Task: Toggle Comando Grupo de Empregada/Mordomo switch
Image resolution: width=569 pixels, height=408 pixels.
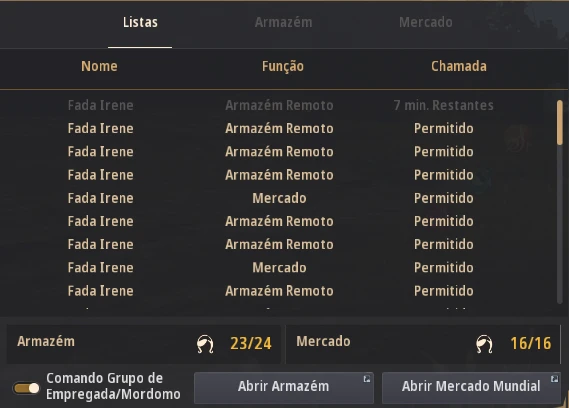Action: point(26,388)
